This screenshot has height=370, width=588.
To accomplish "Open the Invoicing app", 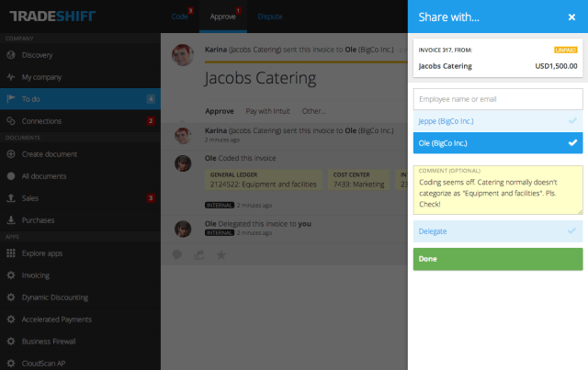I will click(80, 275).
